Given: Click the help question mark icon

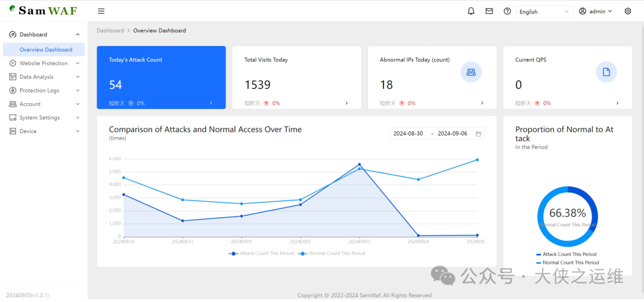Looking at the screenshot, I should tap(507, 11).
